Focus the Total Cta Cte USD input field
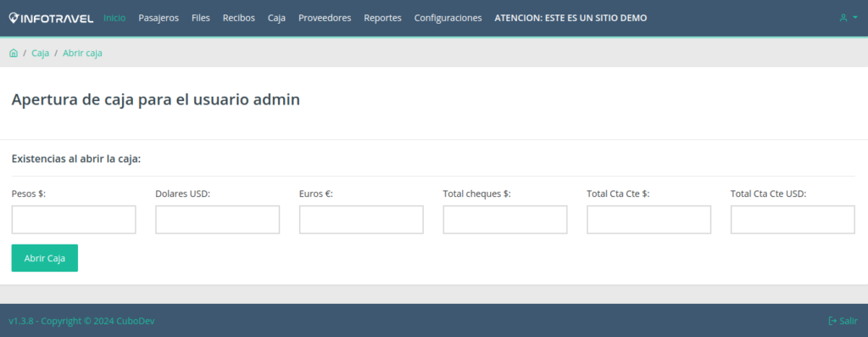Image resolution: width=868 pixels, height=337 pixels. (x=793, y=220)
